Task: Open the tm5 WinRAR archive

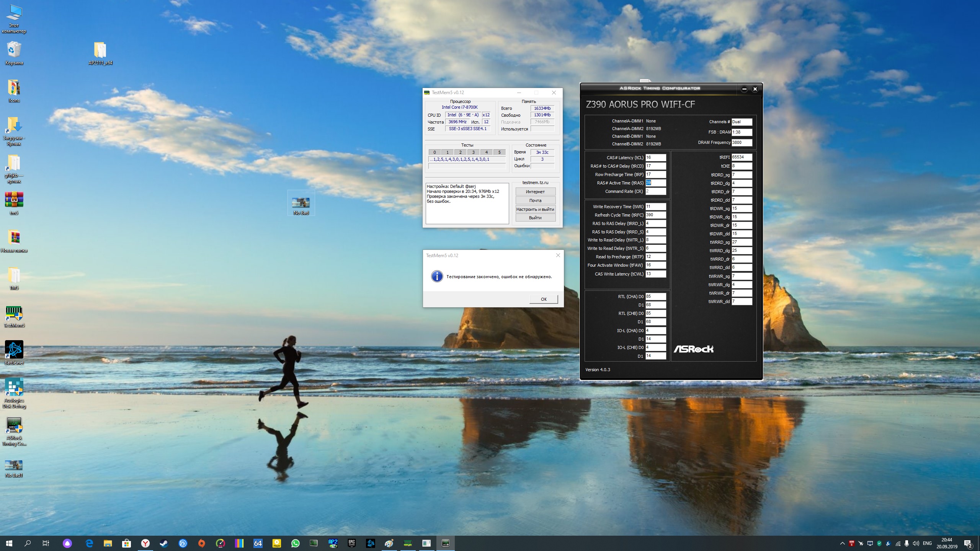Action: [x=14, y=200]
